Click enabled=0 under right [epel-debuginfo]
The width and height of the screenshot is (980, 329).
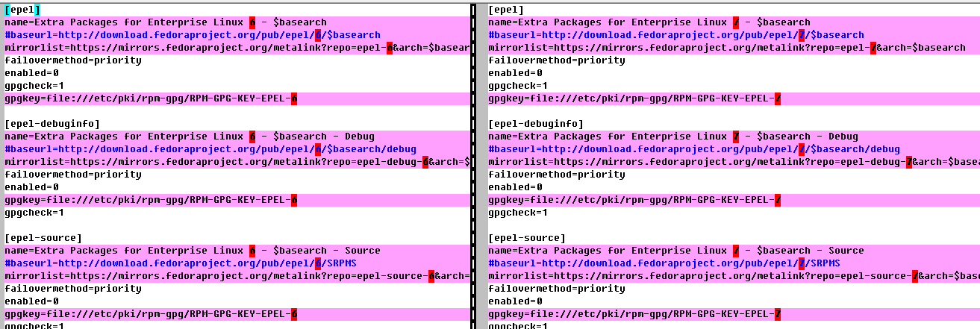pyautogui.click(x=516, y=187)
